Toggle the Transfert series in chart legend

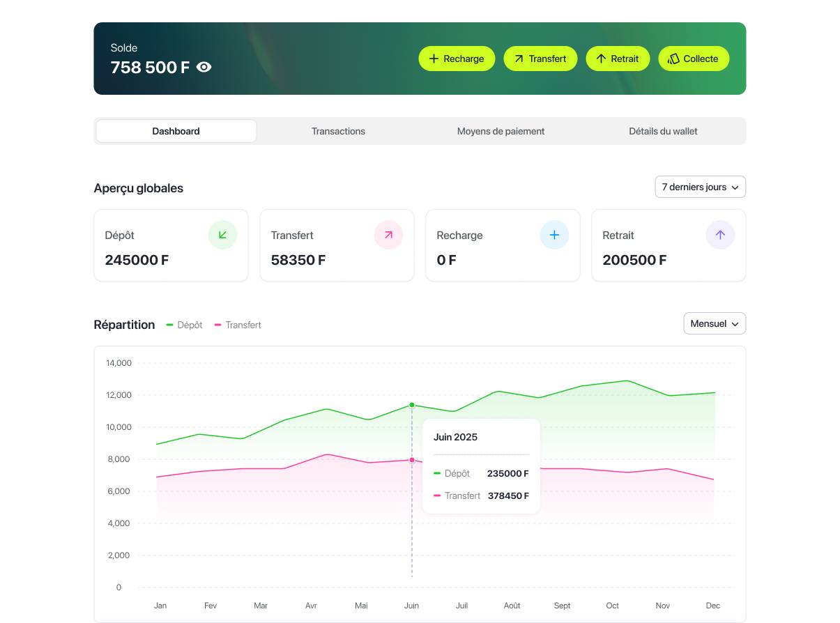click(x=238, y=325)
